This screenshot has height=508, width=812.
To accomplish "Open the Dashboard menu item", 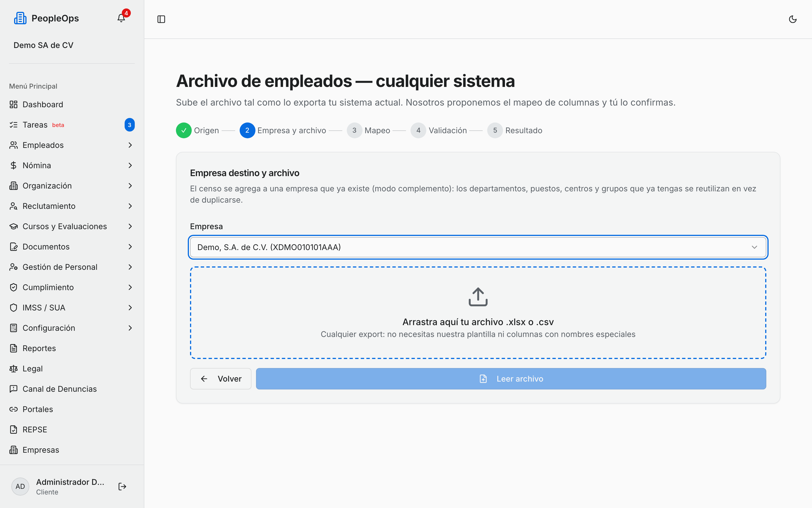I will 72,104.
